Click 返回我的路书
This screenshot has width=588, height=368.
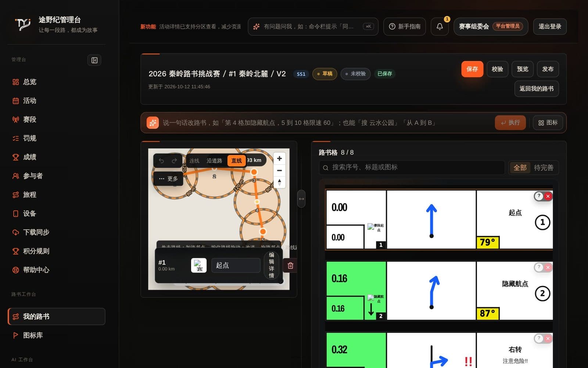pos(537,89)
